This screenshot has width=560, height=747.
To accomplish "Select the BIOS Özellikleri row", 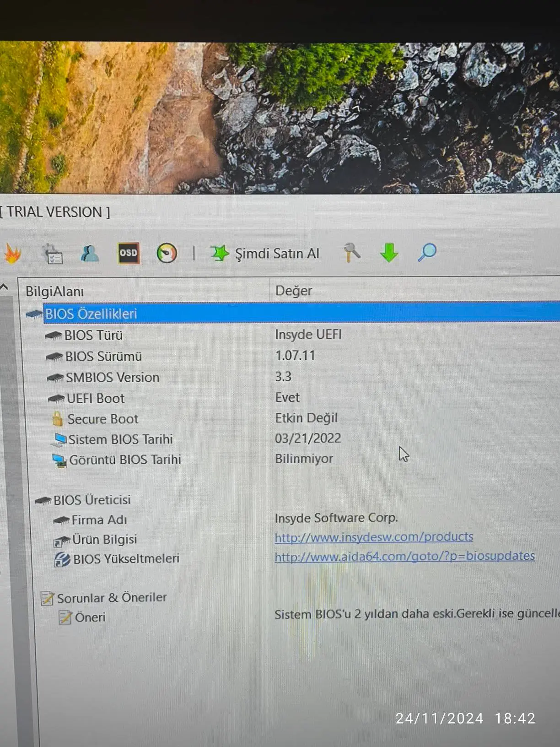I will coord(293,314).
